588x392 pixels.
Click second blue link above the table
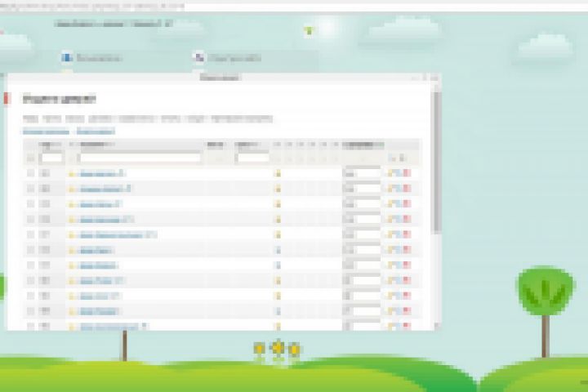(96, 131)
